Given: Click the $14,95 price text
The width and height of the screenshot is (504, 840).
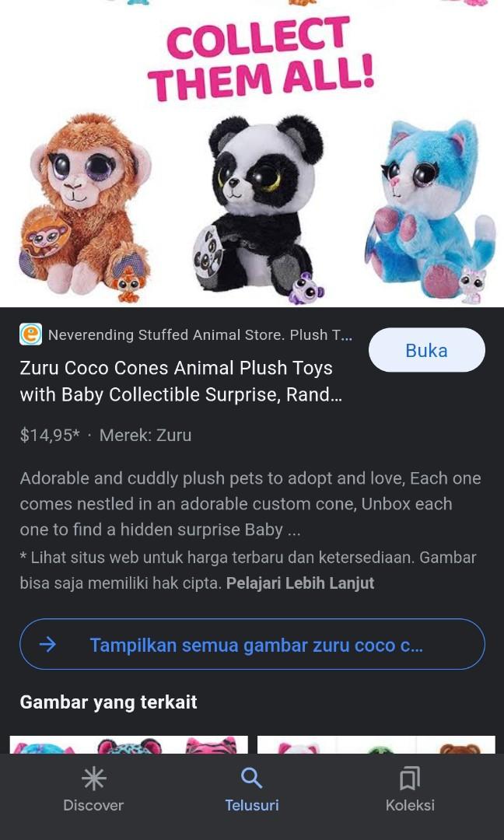Looking at the screenshot, I should (x=49, y=435).
